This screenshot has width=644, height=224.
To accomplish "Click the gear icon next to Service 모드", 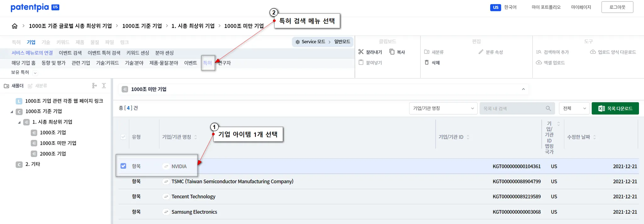I will click(297, 42).
